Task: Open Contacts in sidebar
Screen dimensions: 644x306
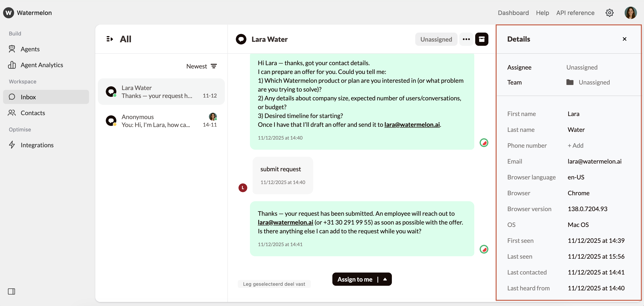Action: coord(33,113)
